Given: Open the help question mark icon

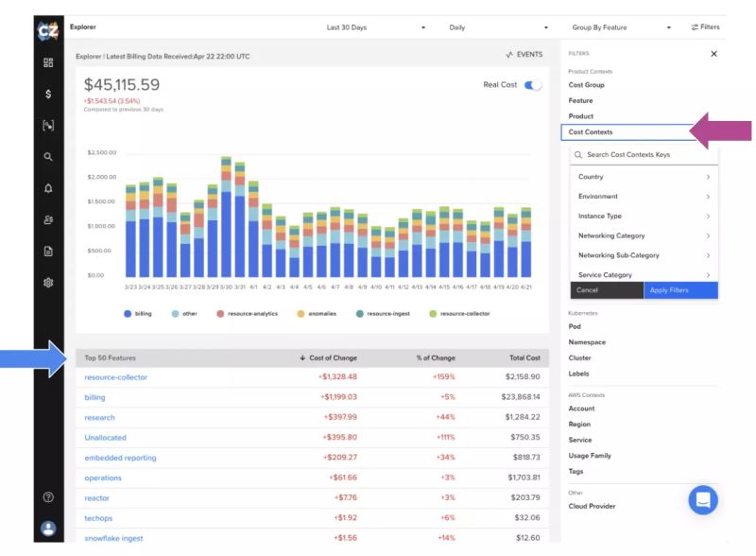Looking at the screenshot, I should [x=47, y=496].
